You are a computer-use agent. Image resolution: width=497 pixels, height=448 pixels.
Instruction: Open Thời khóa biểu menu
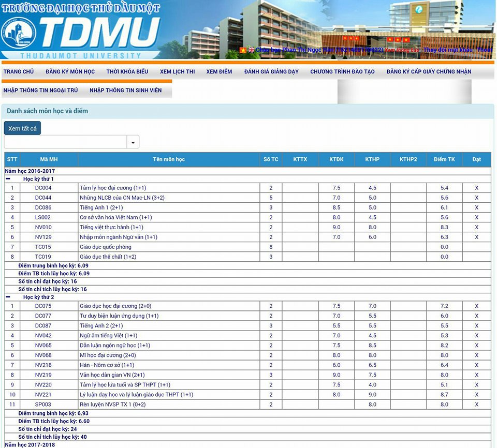pos(127,71)
